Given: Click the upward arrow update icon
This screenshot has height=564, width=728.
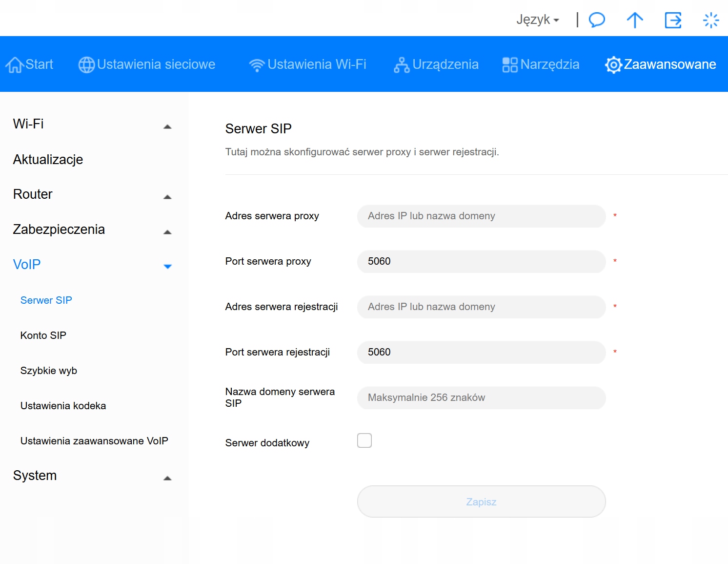Looking at the screenshot, I should pyautogui.click(x=635, y=20).
